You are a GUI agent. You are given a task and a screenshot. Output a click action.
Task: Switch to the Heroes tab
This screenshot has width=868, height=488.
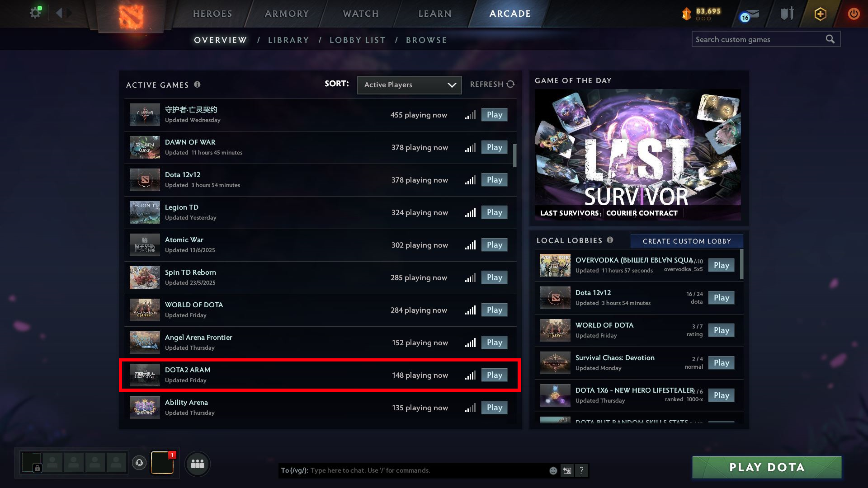[212, 14]
